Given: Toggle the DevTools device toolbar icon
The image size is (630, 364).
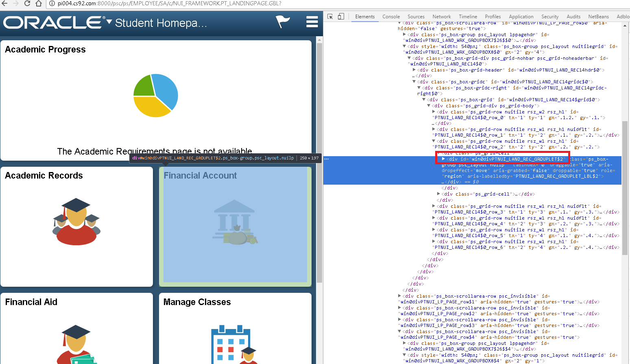Looking at the screenshot, I should pyautogui.click(x=341, y=17).
